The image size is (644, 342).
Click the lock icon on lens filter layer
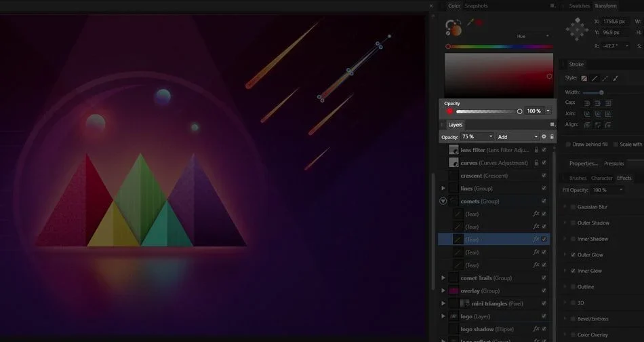coord(536,150)
